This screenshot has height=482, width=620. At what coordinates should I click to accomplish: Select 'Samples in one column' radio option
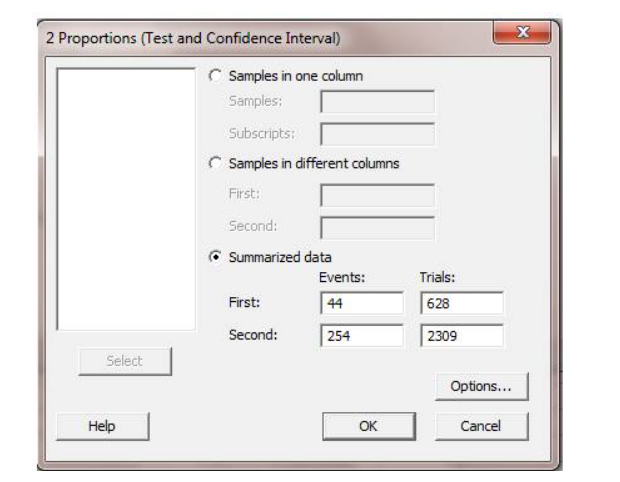(x=214, y=76)
